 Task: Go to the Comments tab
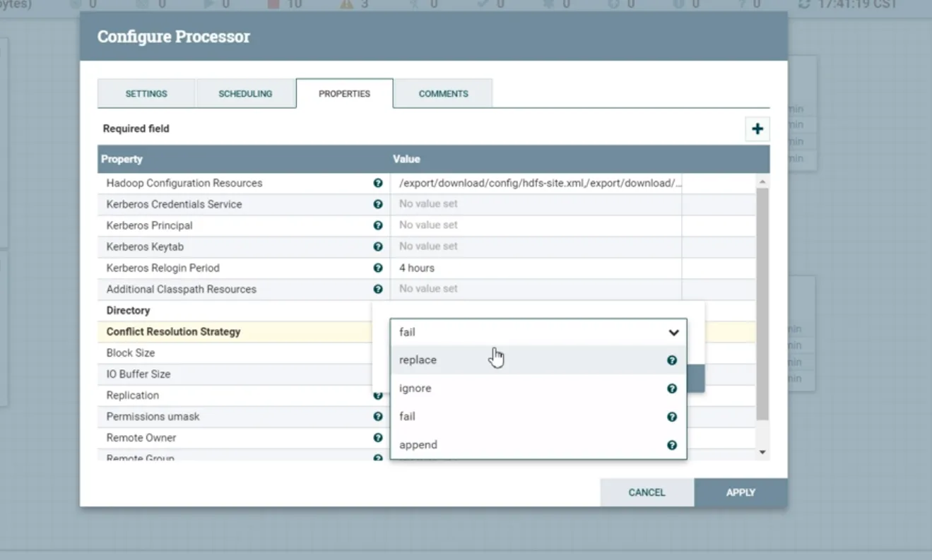click(443, 94)
